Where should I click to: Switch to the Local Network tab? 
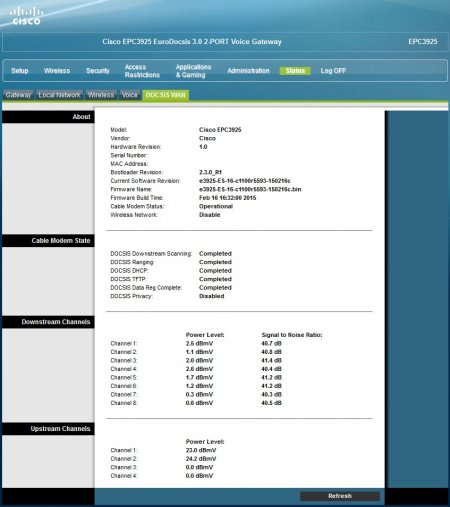pyautogui.click(x=59, y=95)
